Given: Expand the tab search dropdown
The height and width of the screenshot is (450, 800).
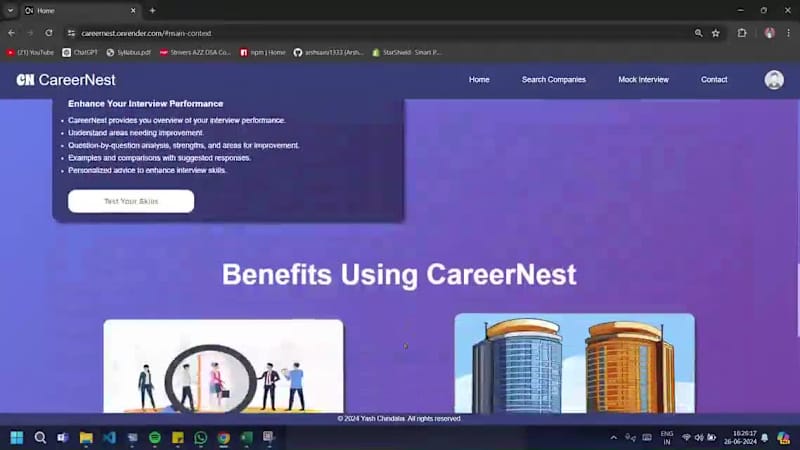Looking at the screenshot, I should click(x=10, y=10).
